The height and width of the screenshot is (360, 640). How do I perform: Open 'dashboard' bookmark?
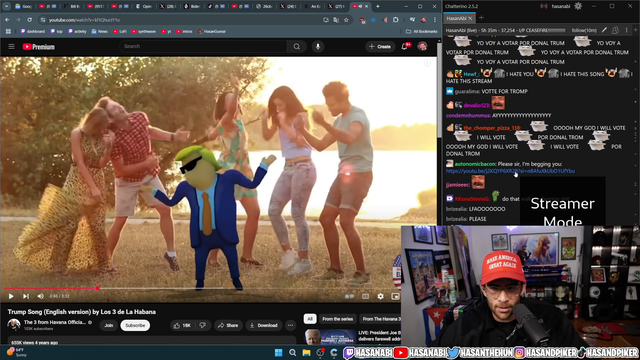[33, 31]
